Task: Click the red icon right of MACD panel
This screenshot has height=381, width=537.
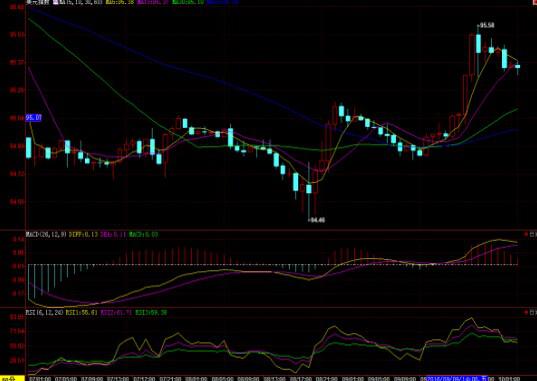Action: (526, 234)
